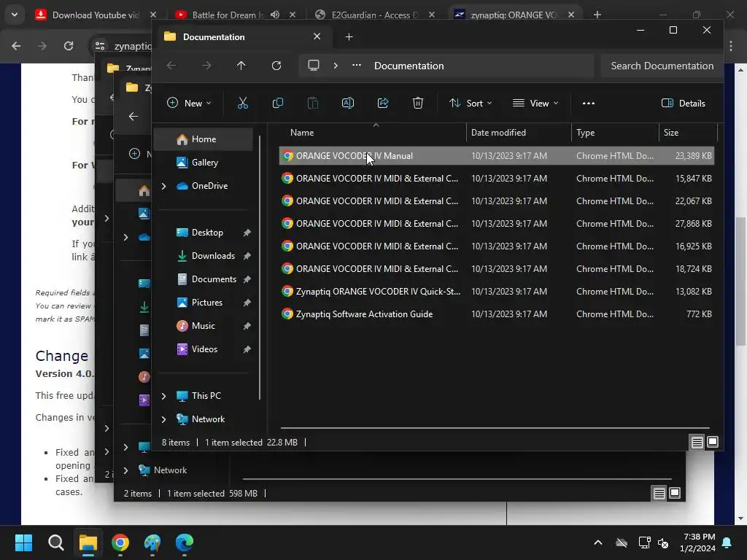Image resolution: width=747 pixels, height=560 pixels.
Task: Open Videos in quick access
Action: [204, 349]
